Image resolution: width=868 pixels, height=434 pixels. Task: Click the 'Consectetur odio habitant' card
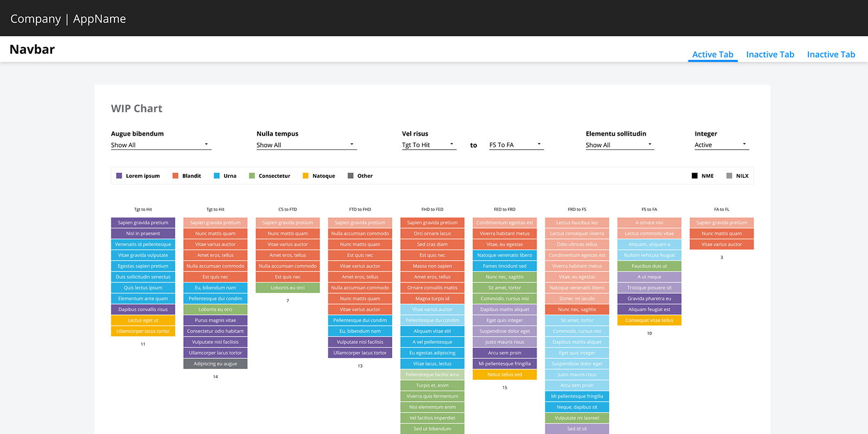(x=215, y=331)
